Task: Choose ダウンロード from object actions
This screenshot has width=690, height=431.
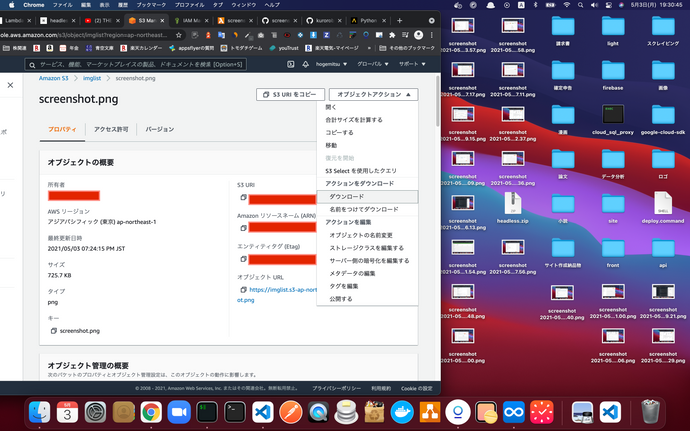Action: [367, 196]
